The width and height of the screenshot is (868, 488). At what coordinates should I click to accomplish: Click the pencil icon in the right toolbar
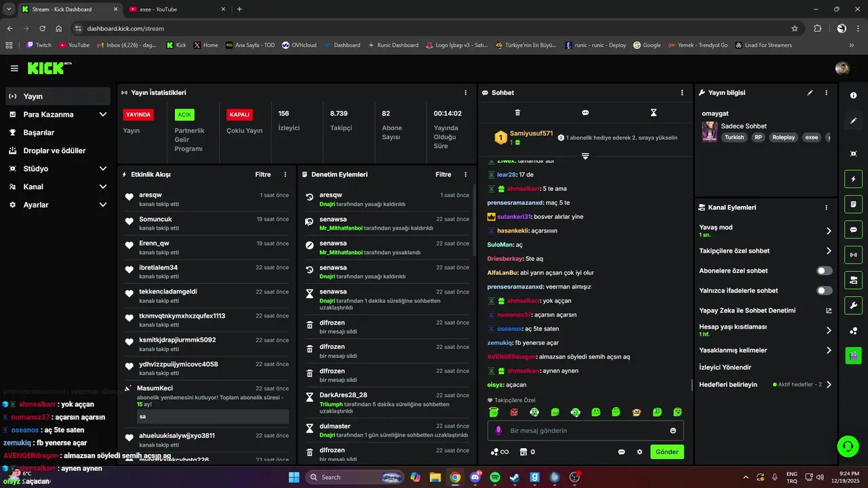pyautogui.click(x=853, y=121)
